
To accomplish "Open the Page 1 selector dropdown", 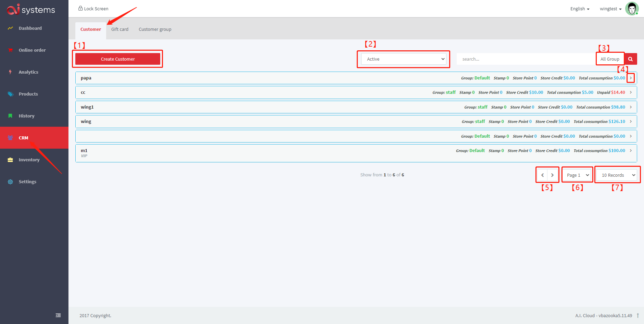I will 577,175.
